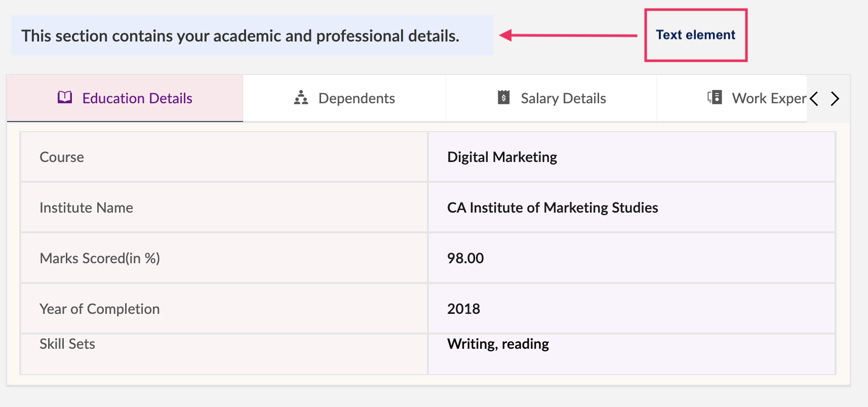The image size is (868, 407).
Task: Click the Institute Name field label
Action: pyautogui.click(x=86, y=208)
